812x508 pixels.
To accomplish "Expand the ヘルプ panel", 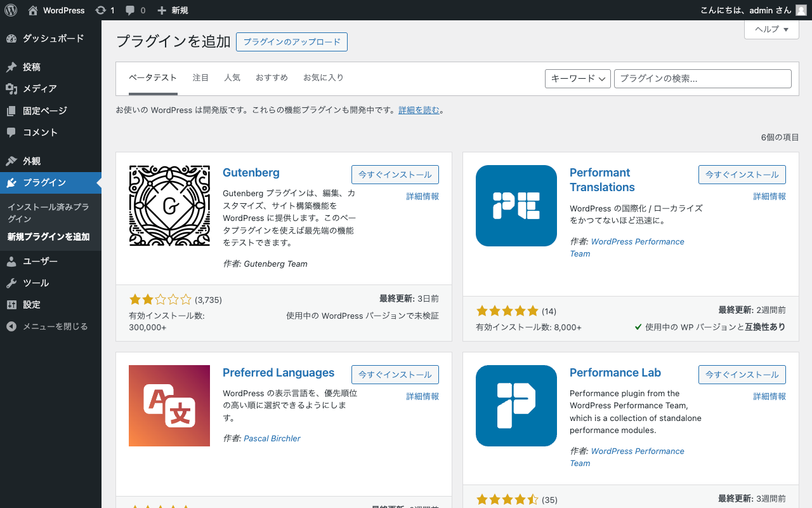I will [771, 29].
